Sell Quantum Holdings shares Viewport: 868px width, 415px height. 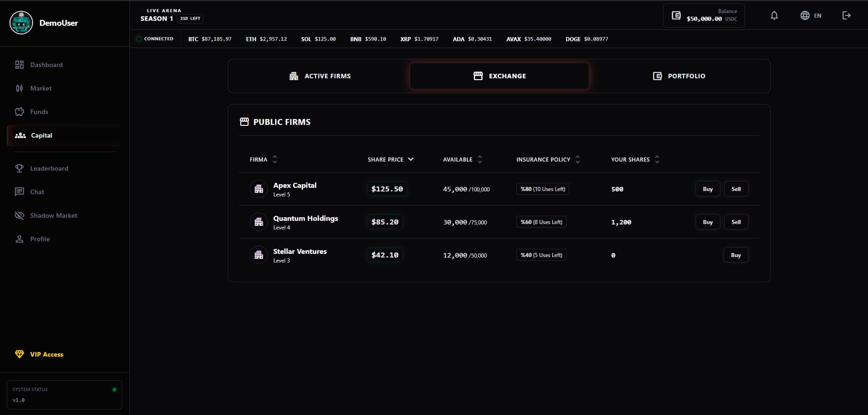click(736, 222)
